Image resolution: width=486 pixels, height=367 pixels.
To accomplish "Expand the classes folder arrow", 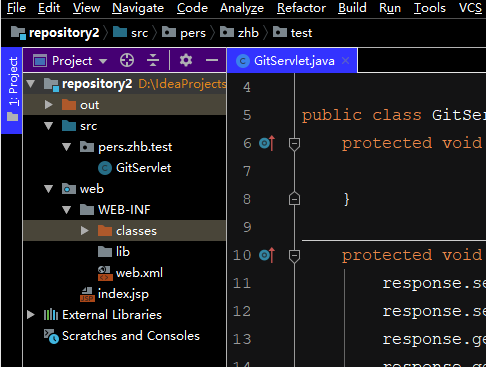I will pyautogui.click(x=85, y=231).
